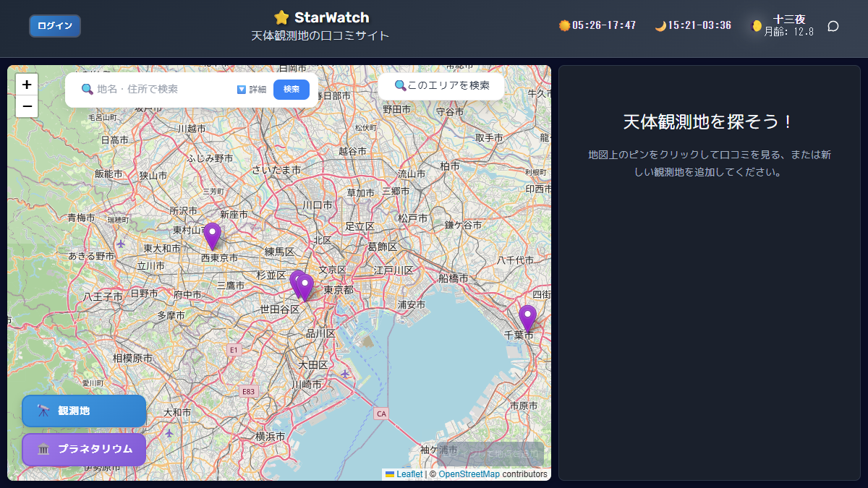Viewport: 868px width, 488px height.
Task: Select the telescope icon on 観測地 button
Action: coord(43,411)
